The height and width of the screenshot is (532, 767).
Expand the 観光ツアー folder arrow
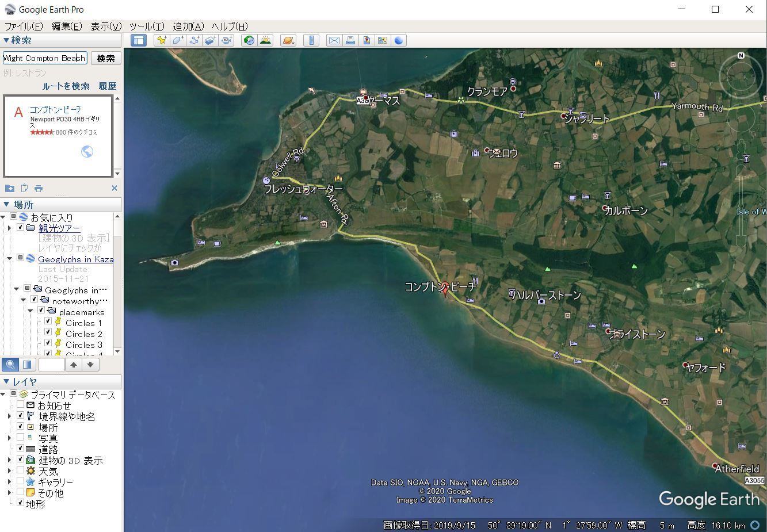click(9, 228)
